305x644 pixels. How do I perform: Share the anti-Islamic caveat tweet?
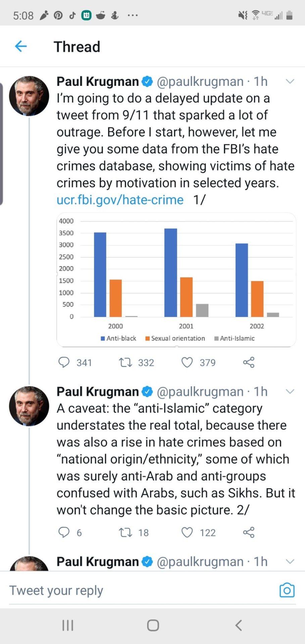pyautogui.click(x=249, y=532)
